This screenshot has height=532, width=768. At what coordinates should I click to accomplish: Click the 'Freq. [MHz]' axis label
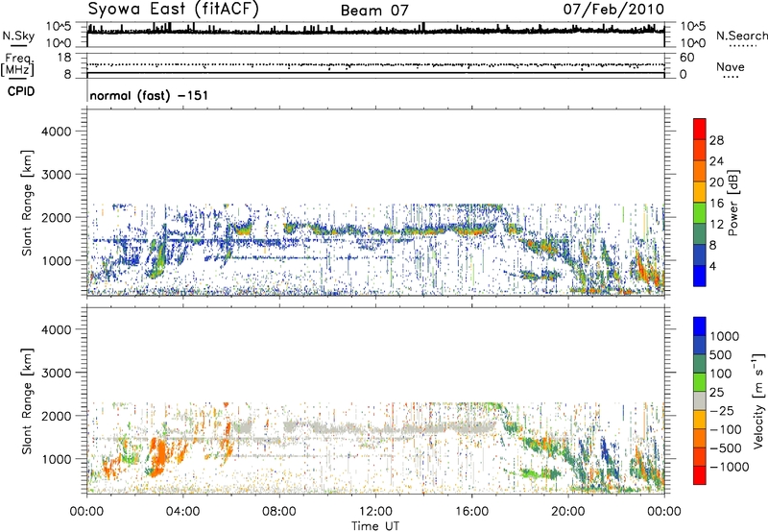click(x=17, y=64)
